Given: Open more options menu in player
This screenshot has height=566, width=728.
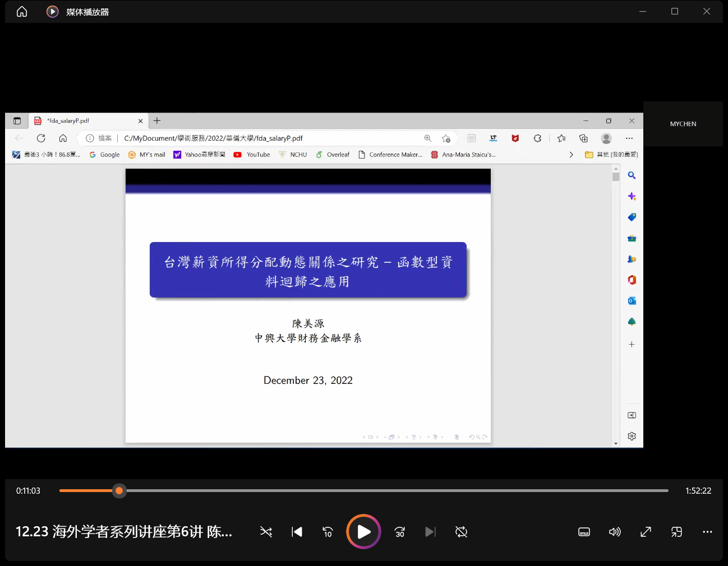Looking at the screenshot, I should click(707, 532).
